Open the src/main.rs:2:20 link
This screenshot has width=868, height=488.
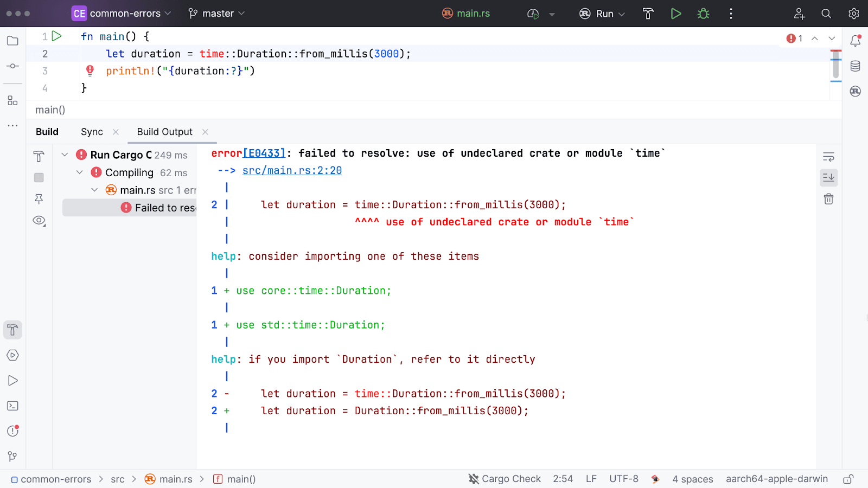click(x=291, y=170)
